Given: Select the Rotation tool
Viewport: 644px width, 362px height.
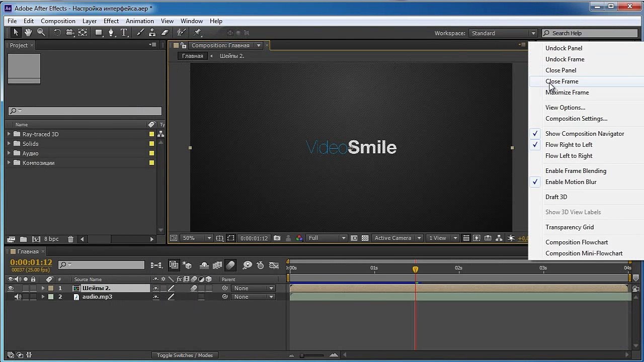Looking at the screenshot, I should point(57,33).
